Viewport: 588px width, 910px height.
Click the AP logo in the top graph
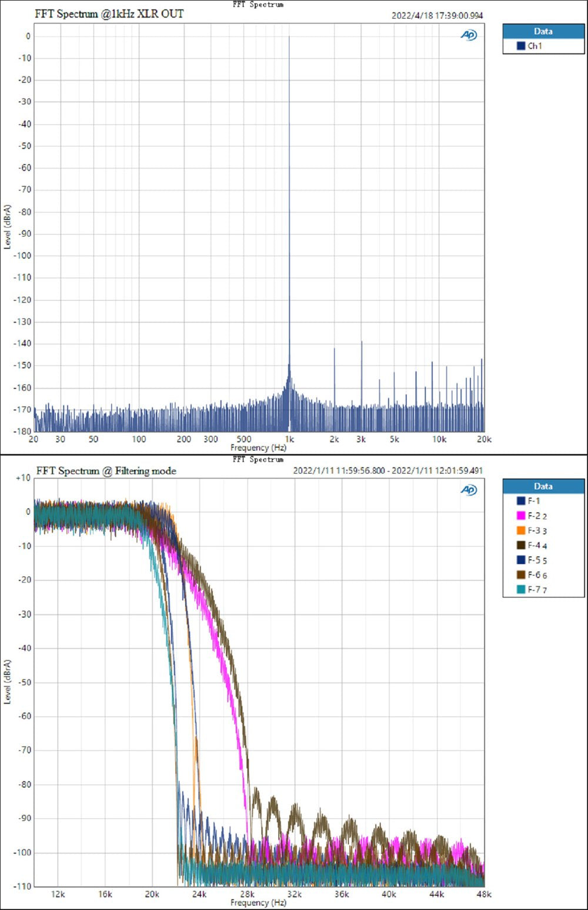(x=469, y=35)
